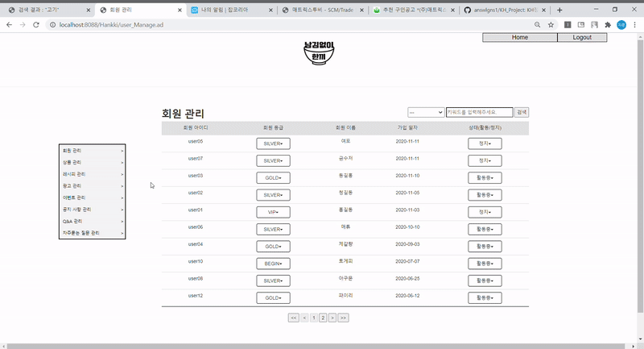Open grade dropdown GOLD for user04
The width and height of the screenshot is (644, 349).
coord(273,247)
